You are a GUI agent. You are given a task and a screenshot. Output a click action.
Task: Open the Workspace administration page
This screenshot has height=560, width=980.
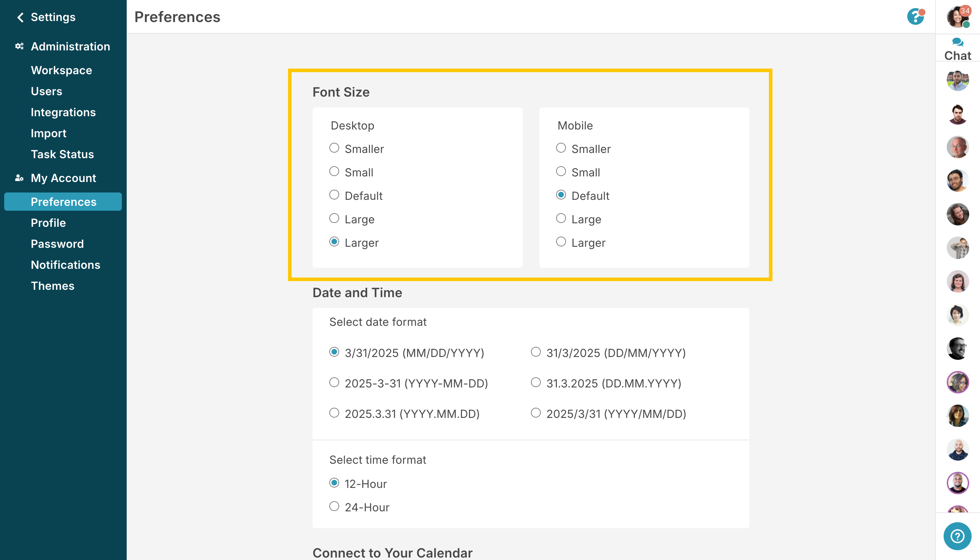(62, 70)
